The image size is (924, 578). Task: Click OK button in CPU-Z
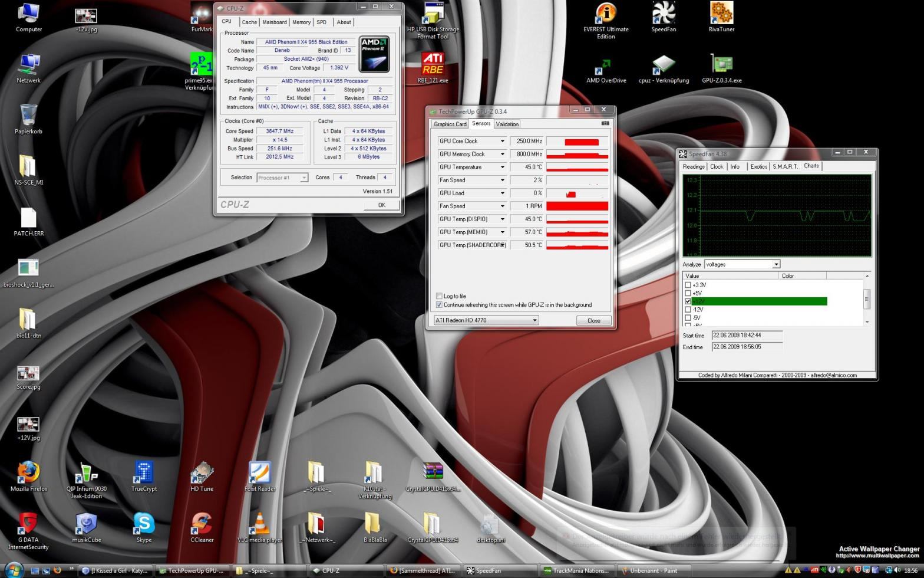[x=381, y=205]
